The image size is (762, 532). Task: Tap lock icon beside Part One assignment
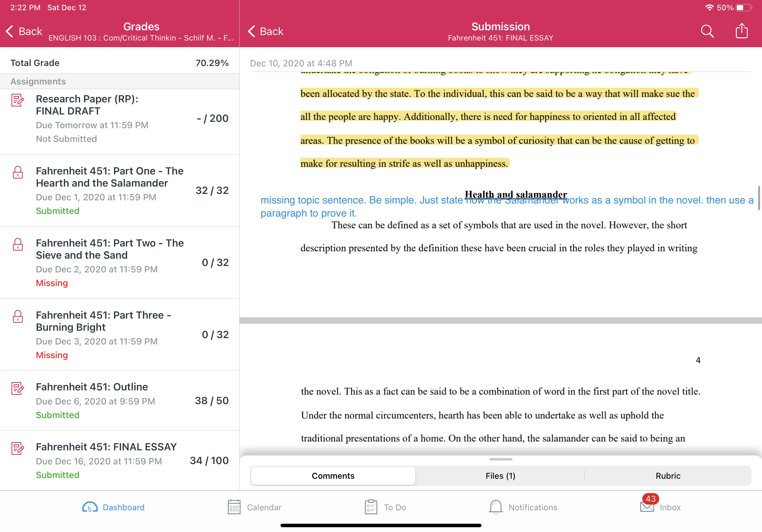[18, 172]
